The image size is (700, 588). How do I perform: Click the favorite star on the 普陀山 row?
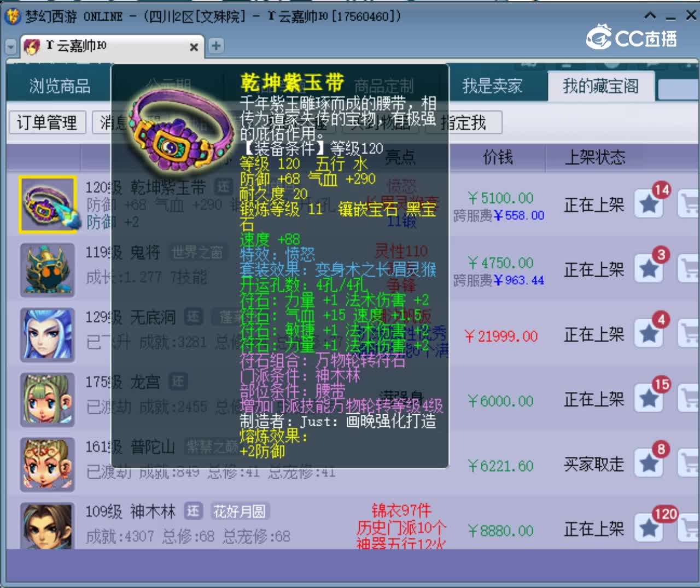(649, 463)
